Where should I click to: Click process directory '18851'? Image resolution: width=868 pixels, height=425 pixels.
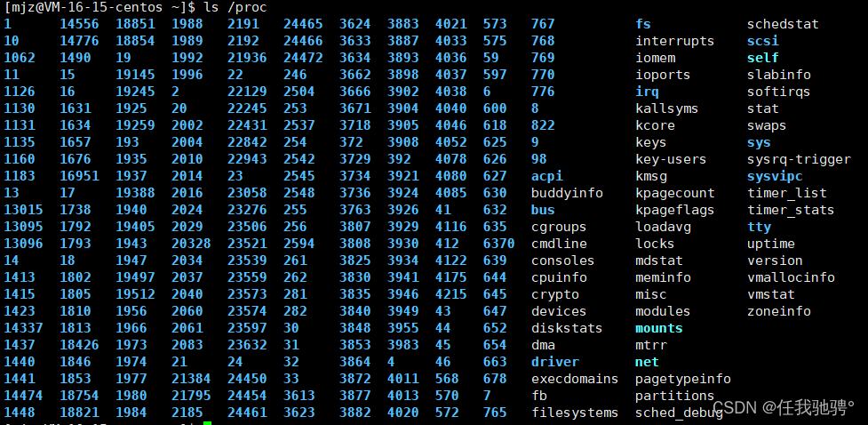coord(136,24)
